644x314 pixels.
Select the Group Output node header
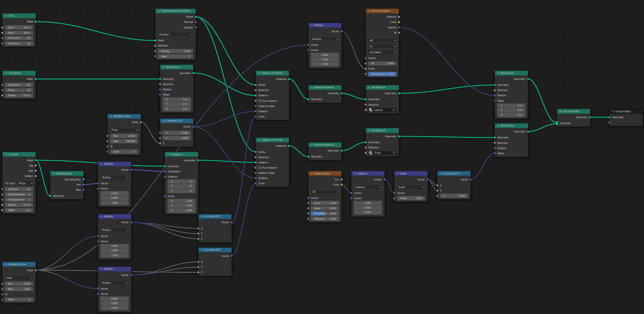(x=626, y=111)
